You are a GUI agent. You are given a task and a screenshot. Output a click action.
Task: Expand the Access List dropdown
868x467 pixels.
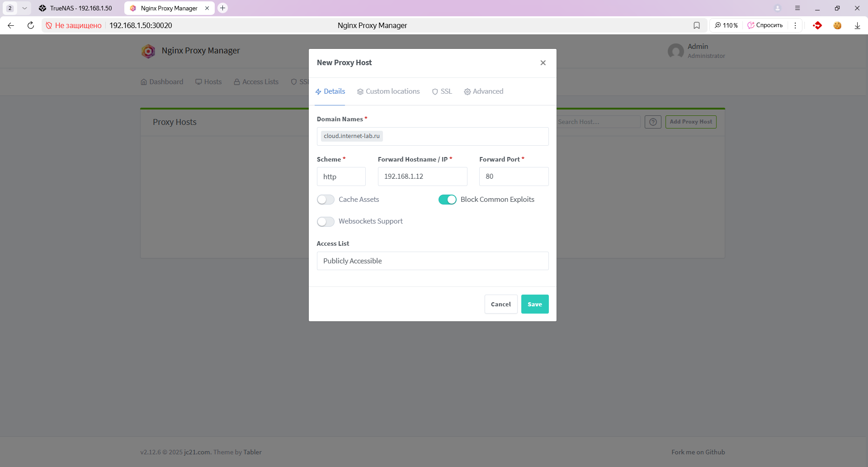tap(432, 261)
